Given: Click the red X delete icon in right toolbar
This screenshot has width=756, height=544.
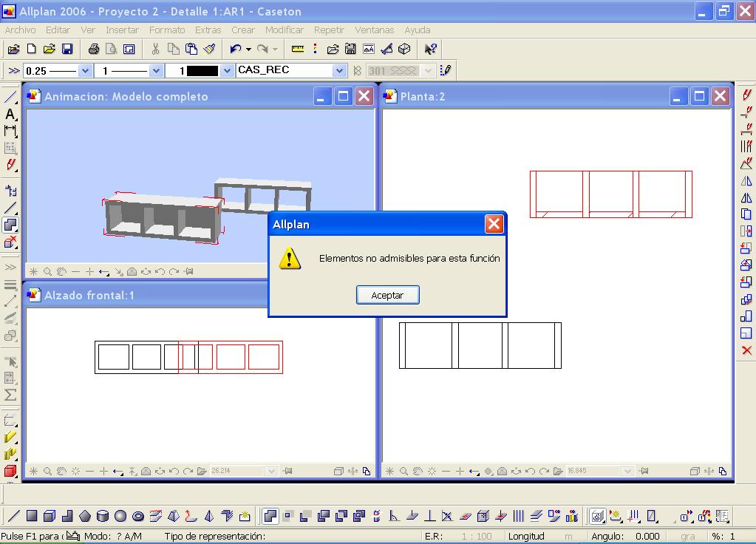Looking at the screenshot, I should click(746, 350).
